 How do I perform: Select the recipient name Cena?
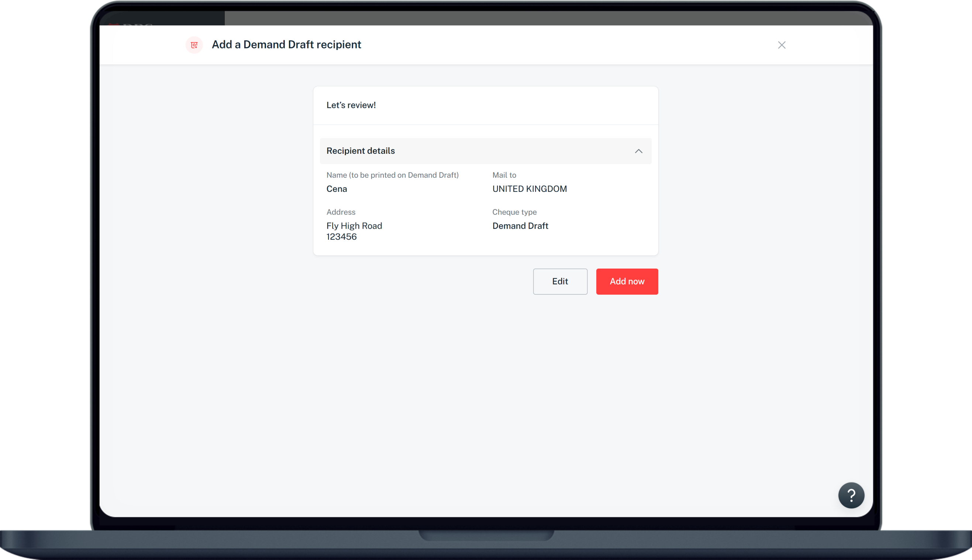pos(337,189)
